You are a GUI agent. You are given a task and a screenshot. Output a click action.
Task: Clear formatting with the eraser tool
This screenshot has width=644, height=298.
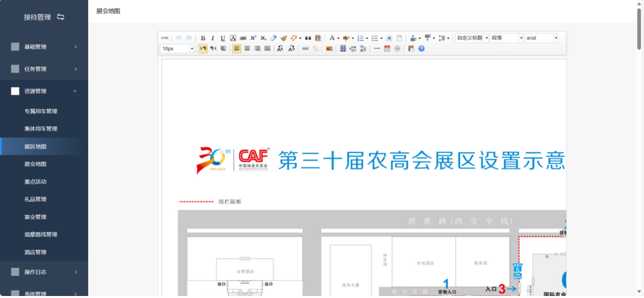click(x=273, y=38)
